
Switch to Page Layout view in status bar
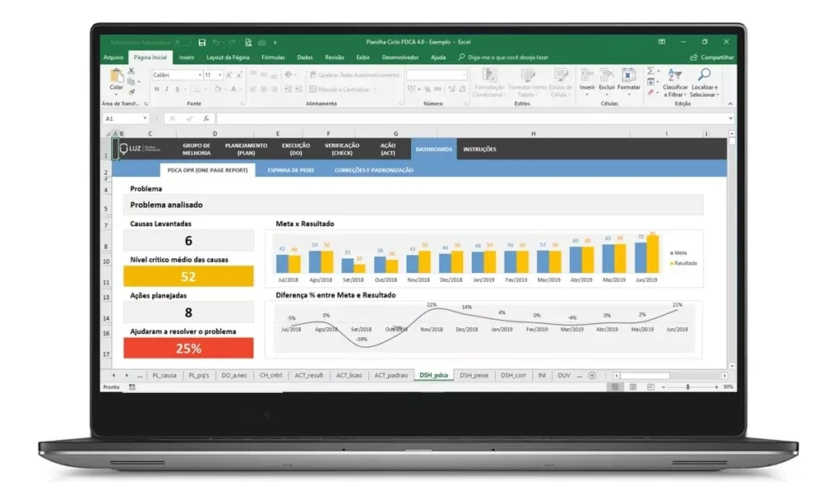pos(632,387)
